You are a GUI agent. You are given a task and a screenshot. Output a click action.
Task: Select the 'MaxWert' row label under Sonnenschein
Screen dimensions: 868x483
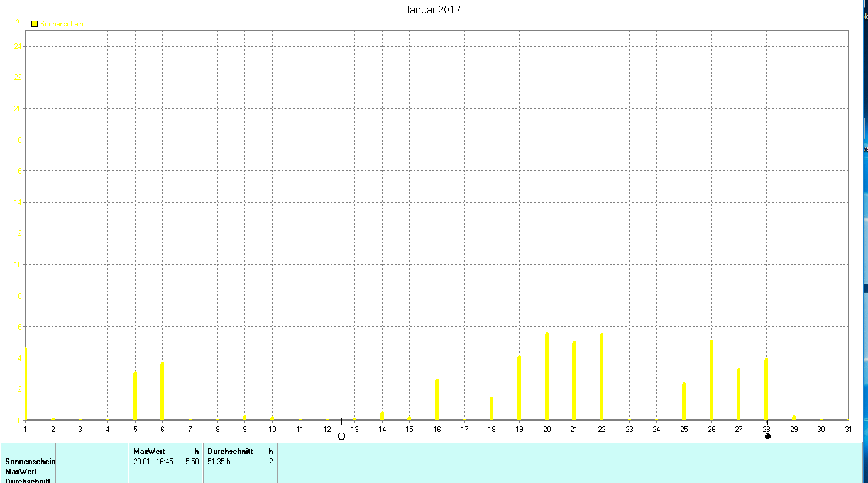(x=21, y=472)
